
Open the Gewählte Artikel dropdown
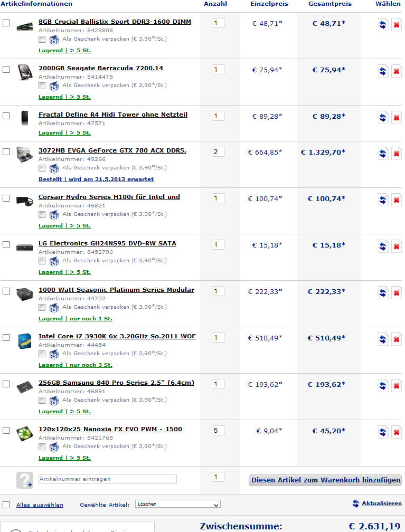click(x=177, y=504)
